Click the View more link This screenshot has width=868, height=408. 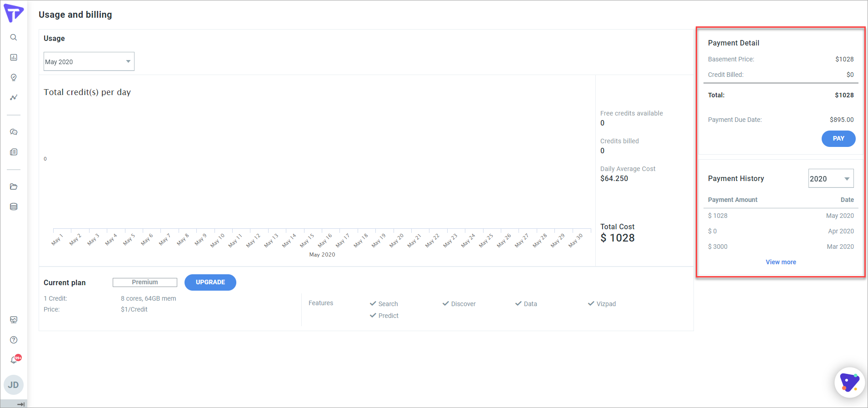click(781, 262)
